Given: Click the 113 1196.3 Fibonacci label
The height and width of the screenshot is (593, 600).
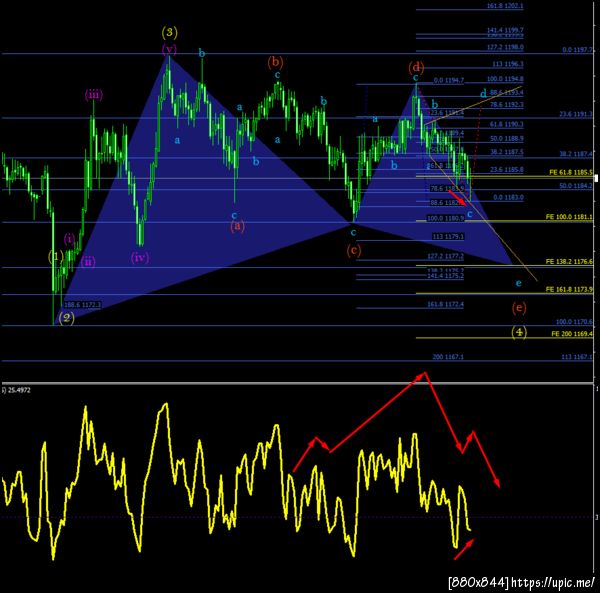Looking at the screenshot, I should point(507,64).
